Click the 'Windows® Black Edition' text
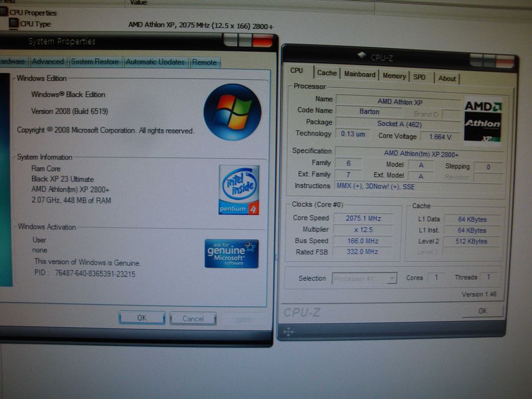532x399 pixels. pyautogui.click(x=68, y=94)
